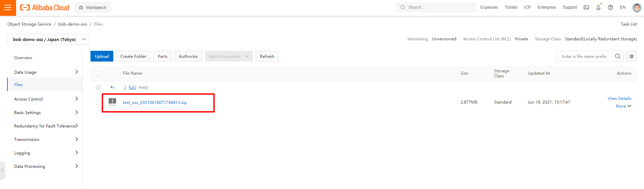
Task: Toggle checkbox in the fuji/test path row
Action: (x=98, y=87)
